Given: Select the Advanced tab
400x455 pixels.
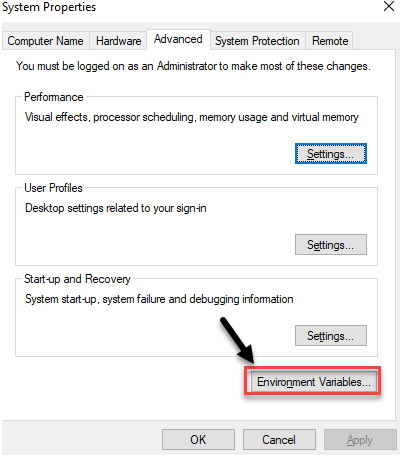Looking at the screenshot, I should 178,39.
